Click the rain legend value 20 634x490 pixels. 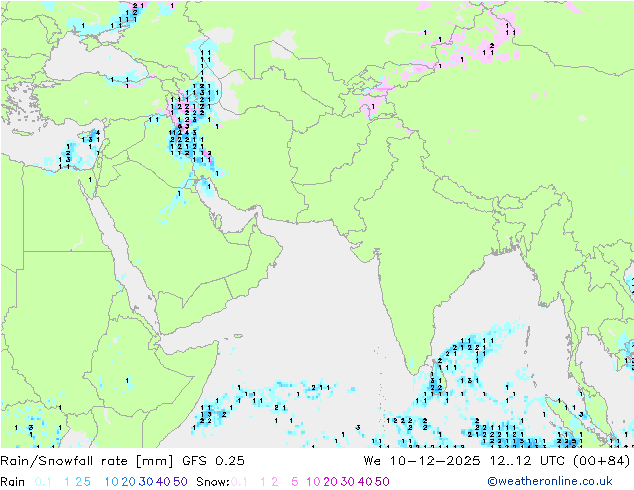coord(129,482)
